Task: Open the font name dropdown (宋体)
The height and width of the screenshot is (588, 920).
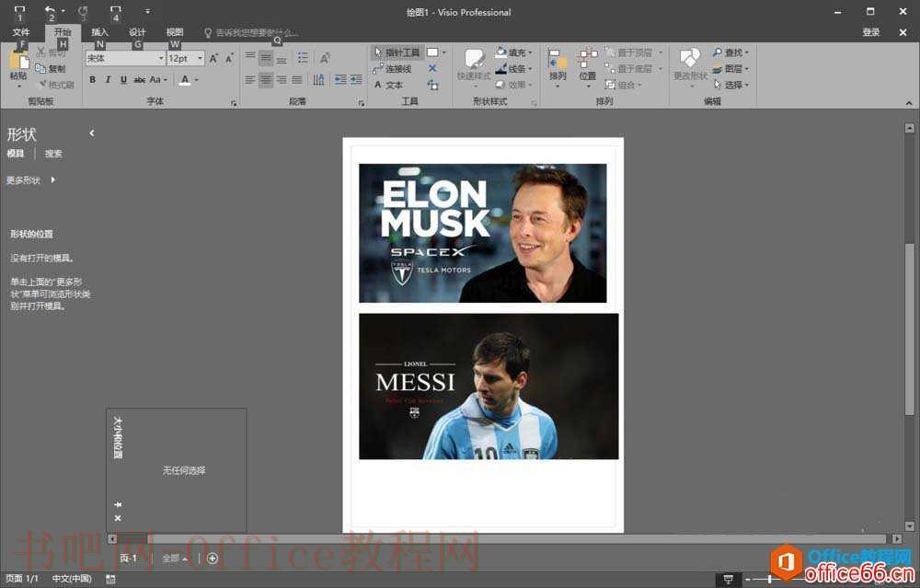Action: pos(161,58)
